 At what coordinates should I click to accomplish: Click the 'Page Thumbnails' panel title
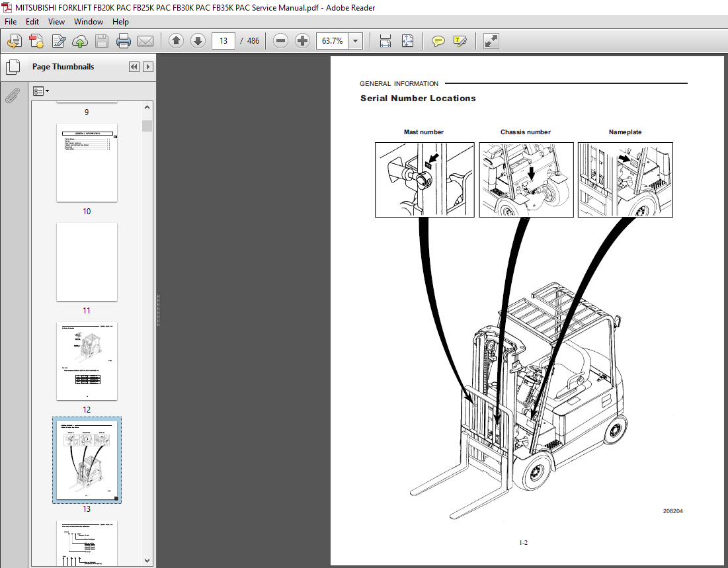tap(63, 67)
